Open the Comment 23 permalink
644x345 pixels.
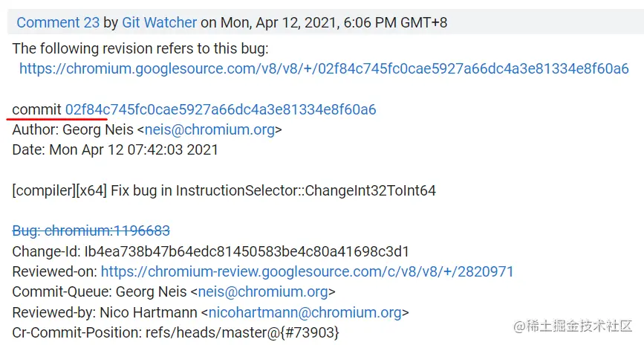(x=58, y=22)
